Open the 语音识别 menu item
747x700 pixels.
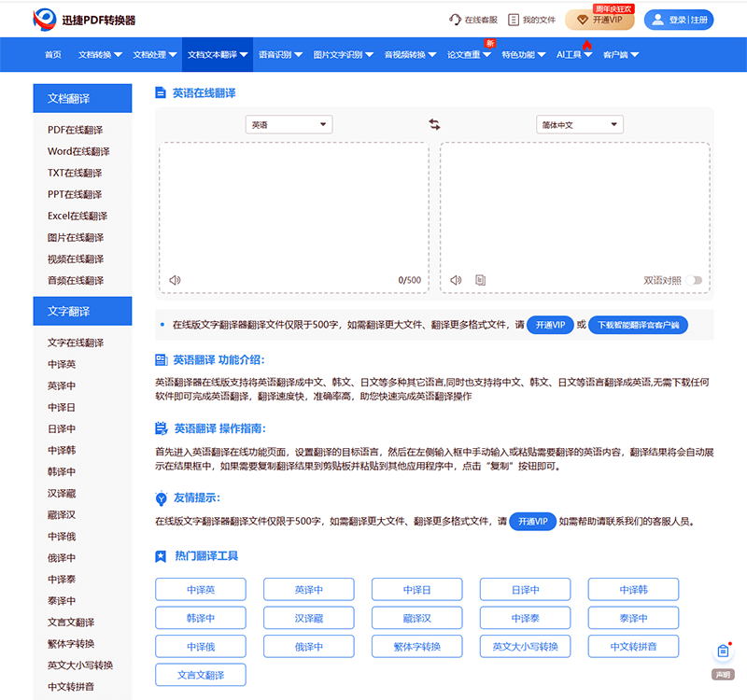click(x=280, y=55)
